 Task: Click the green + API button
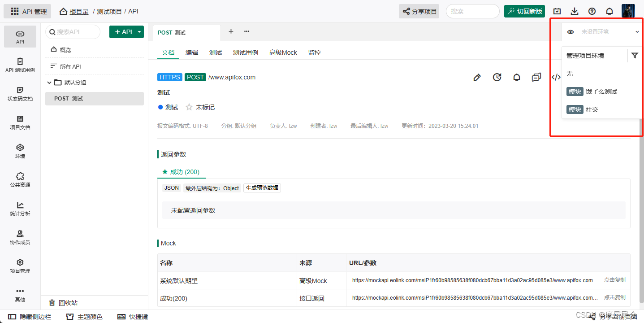tap(122, 32)
